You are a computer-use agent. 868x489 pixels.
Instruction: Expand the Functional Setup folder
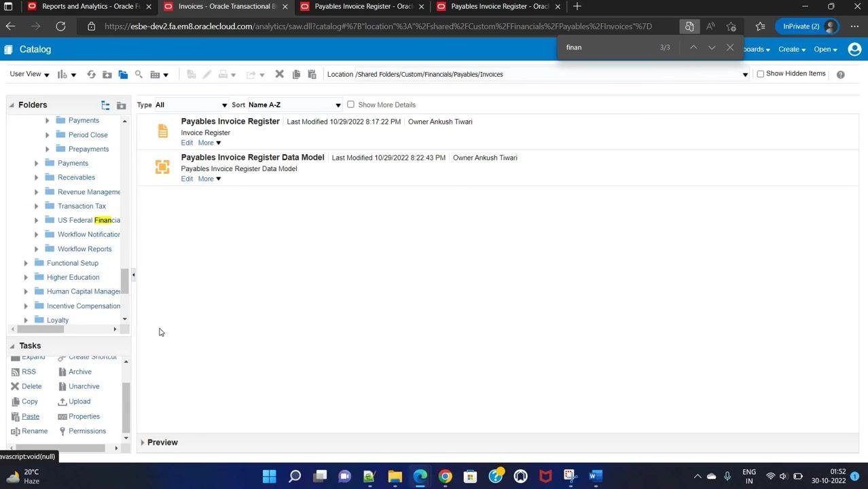26,264
